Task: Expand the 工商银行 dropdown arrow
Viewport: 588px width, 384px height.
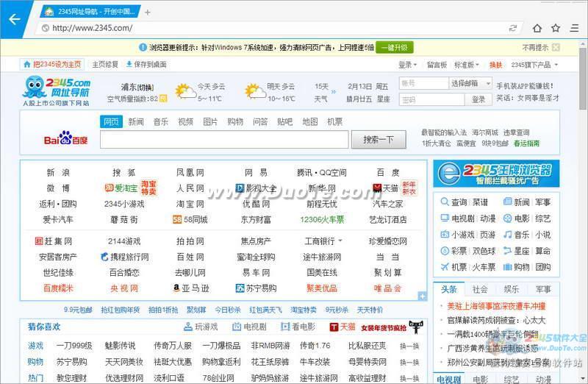Action: pos(340,241)
